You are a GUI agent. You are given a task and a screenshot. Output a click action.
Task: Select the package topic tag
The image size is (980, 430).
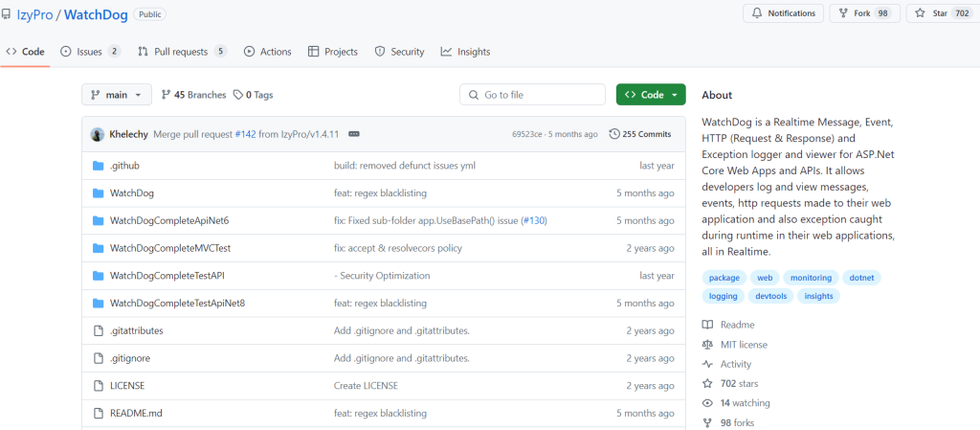724,278
